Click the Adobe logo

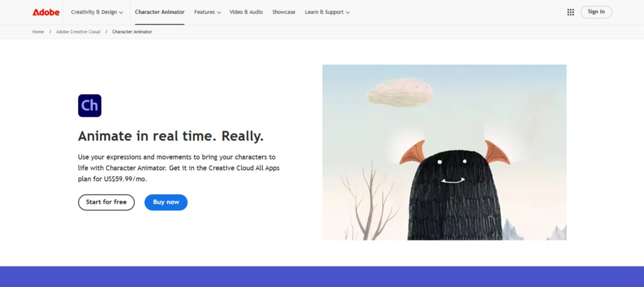tap(46, 13)
